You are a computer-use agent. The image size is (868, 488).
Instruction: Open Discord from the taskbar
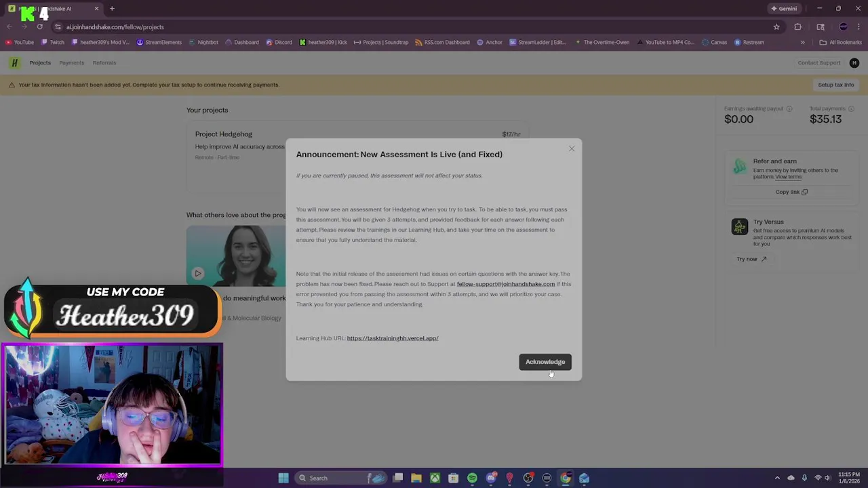tap(491, 478)
